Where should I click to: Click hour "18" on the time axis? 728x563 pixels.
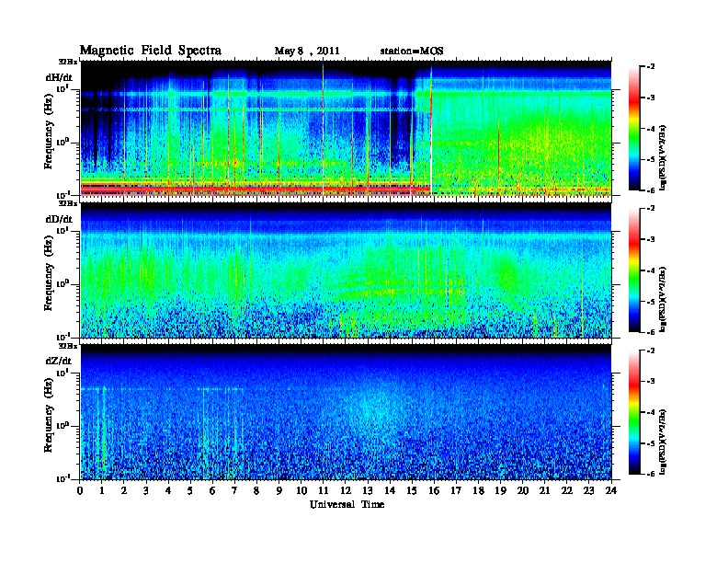click(x=478, y=491)
